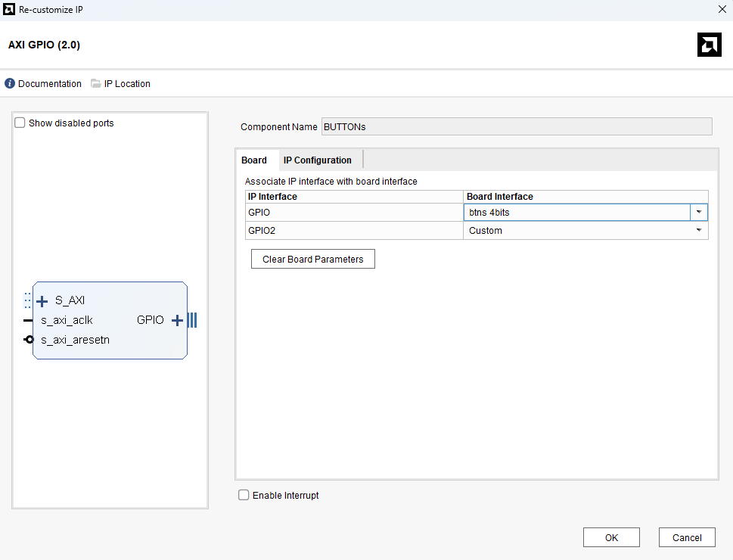This screenshot has width=733, height=560.
Task: Click the Re-customize IP title bar icon
Action: tap(9, 10)
